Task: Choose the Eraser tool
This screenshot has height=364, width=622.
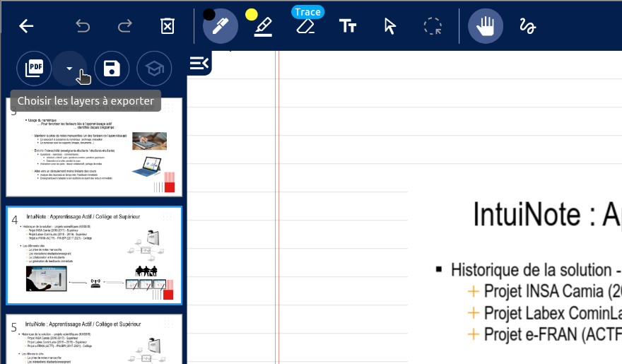Action: click(x=305, y=27)
